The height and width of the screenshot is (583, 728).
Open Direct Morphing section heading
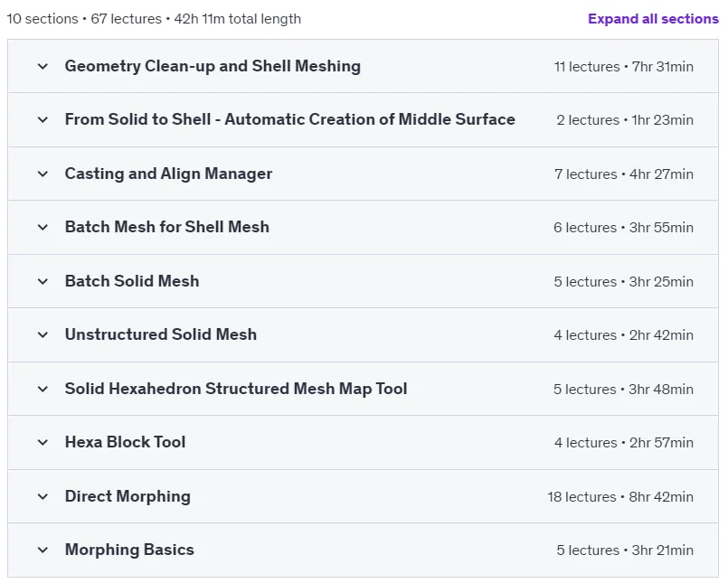tap(128, 496)
